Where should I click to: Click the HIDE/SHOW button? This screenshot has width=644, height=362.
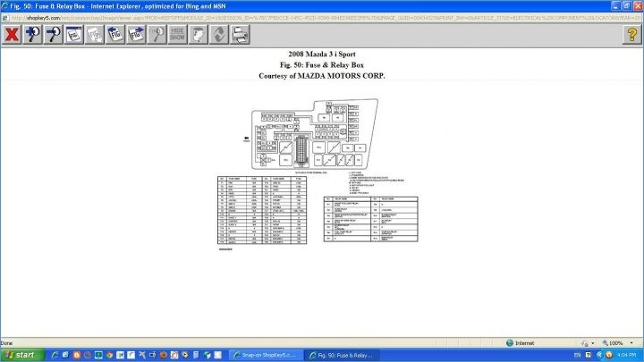coord(177,35)
